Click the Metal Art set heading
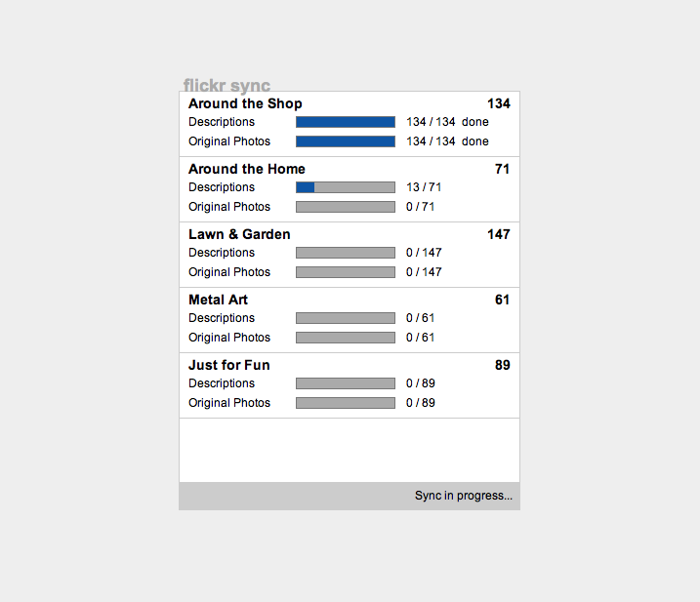This screenshot has width=700, height=602. click(x=218, y=300)
